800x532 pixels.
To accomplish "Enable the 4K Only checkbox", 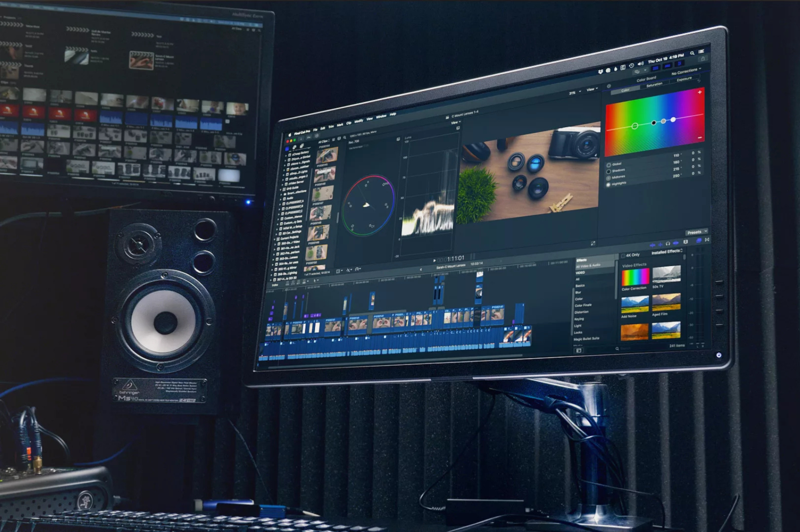I will pos(623,256).
